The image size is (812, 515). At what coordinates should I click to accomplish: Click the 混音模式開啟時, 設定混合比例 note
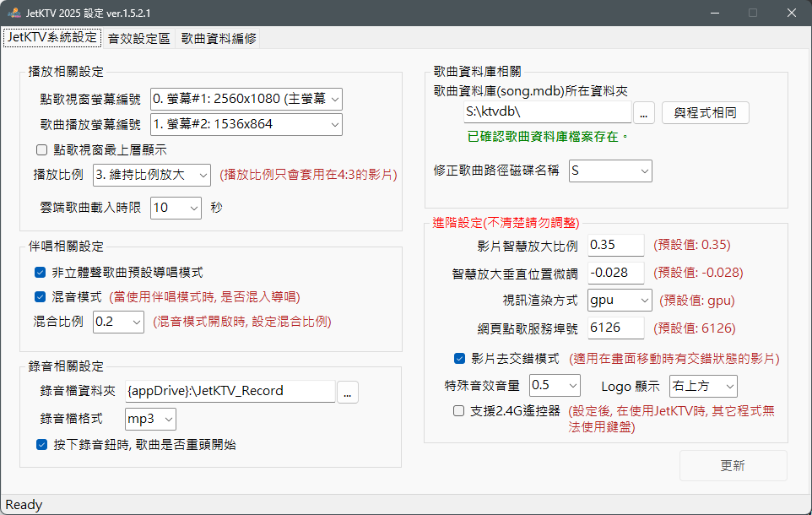tap(242, 322)
